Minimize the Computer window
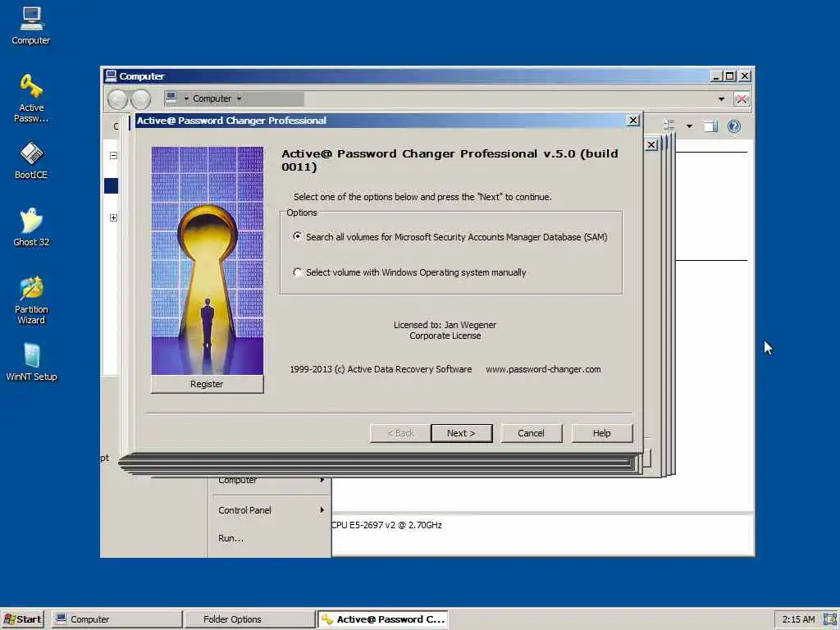Screen dimensions: 840x630 click(716, 76)
